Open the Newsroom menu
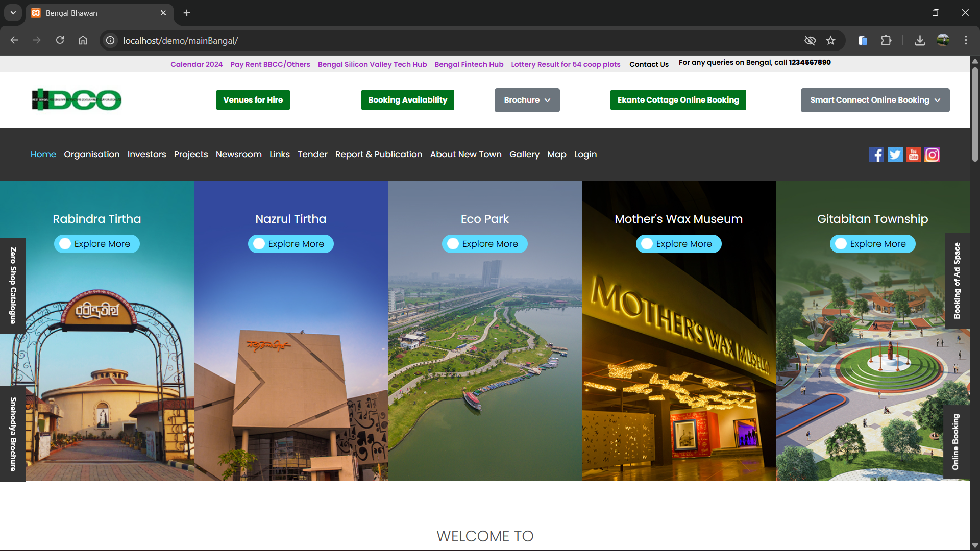Image resolution: width=980 pixels, height=551 pixels. tap(238, 154)
